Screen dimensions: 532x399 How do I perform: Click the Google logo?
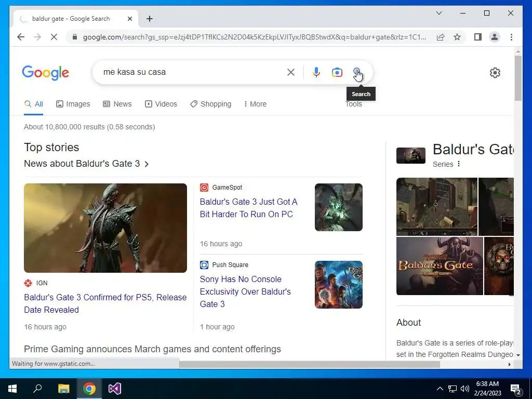[x=46, y=73]
